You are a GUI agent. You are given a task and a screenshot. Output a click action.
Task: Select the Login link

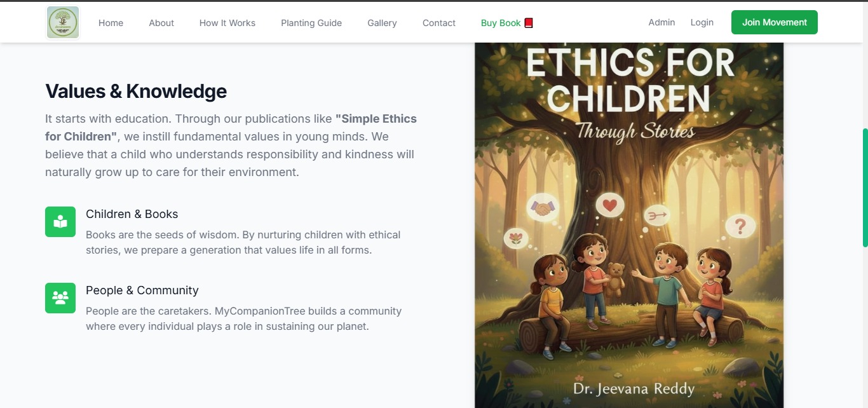pos(702,22)
